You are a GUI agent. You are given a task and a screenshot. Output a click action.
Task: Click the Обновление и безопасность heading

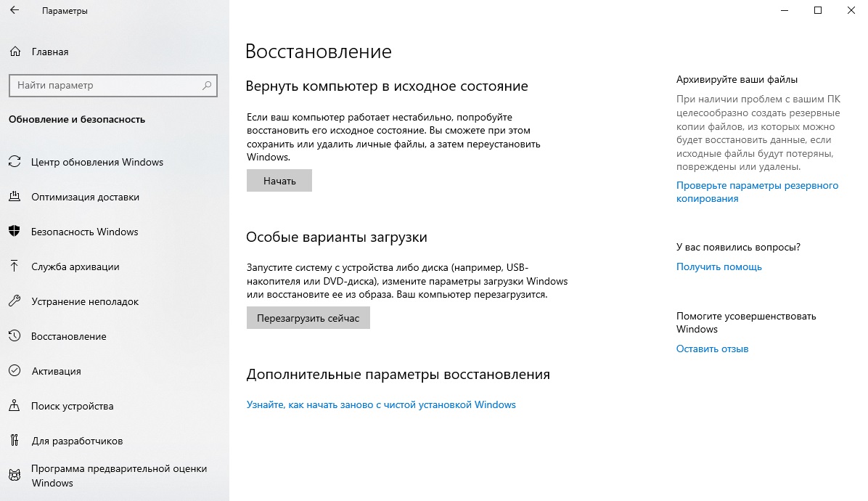pos(77,119)
